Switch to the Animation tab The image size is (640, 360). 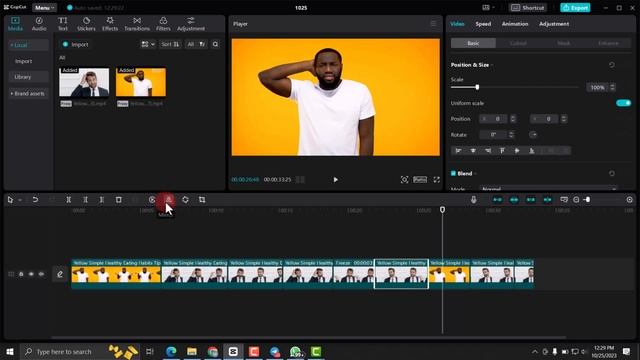tap(515, 24)
